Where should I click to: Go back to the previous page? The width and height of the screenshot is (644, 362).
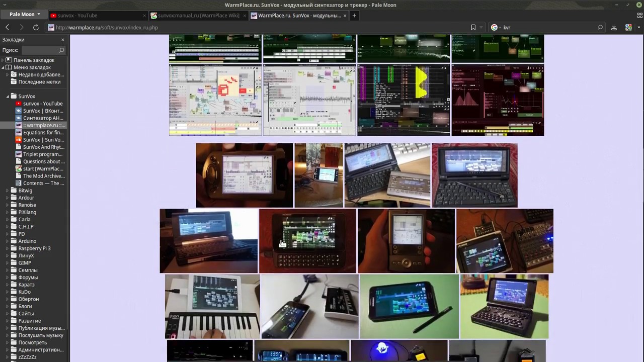click(x=8, y=28)
